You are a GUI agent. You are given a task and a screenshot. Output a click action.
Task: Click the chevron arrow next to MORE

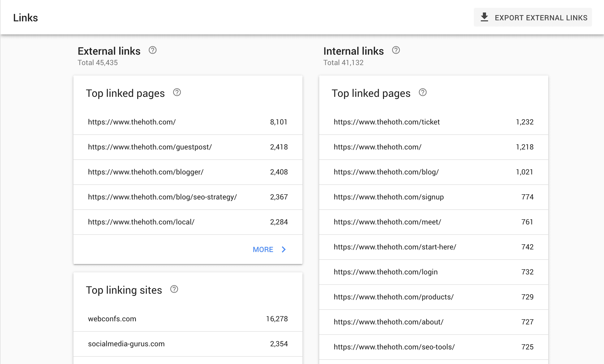point(284,249)
